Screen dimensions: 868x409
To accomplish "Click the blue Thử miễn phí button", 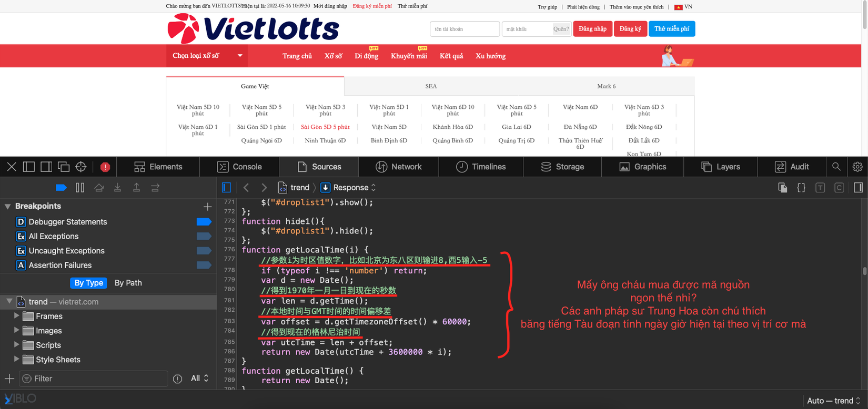I will tap(672, 29).
